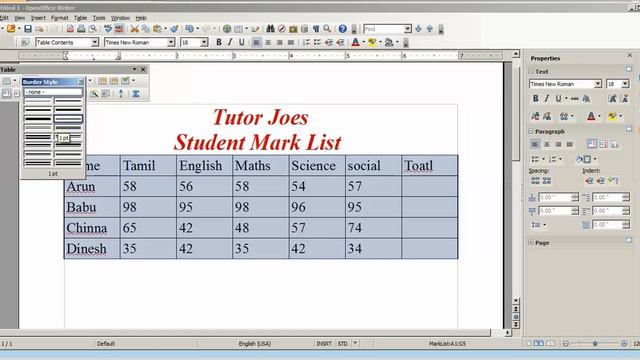
Task: Click the INSRT insert mode status field
Action: [324, 344]
